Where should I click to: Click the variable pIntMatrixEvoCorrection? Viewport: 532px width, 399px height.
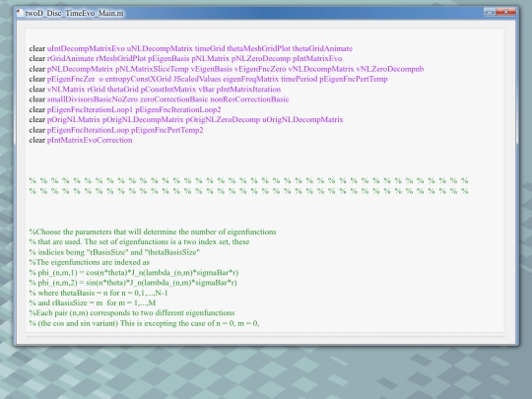coord(90,140)
